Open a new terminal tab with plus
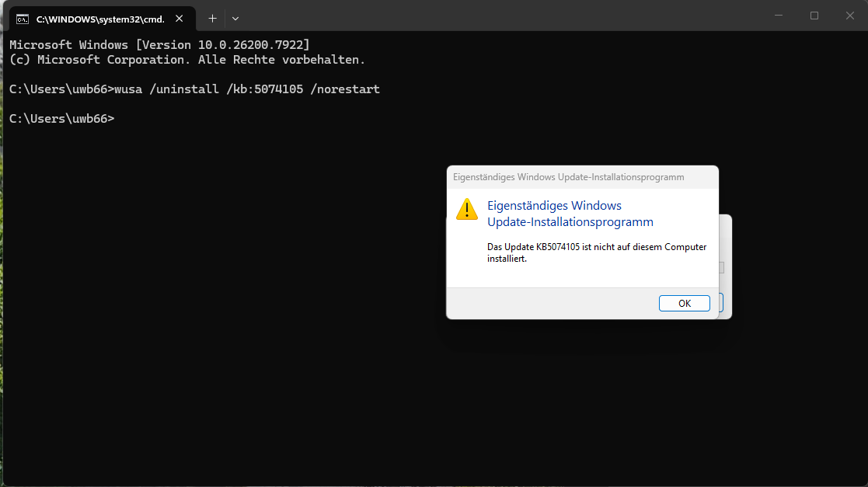Image resolution: width=868 pixels, height=487 pixels. [212, 18]
